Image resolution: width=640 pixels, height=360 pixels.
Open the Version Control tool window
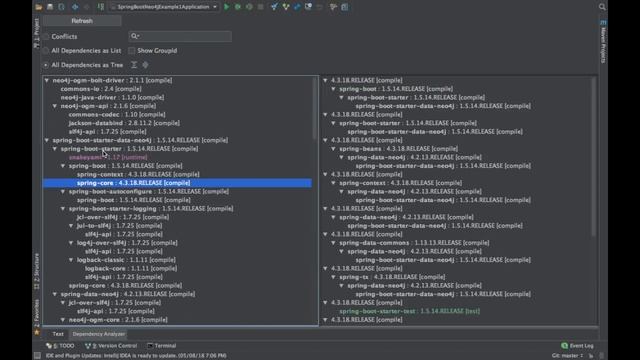click(111, 346)
